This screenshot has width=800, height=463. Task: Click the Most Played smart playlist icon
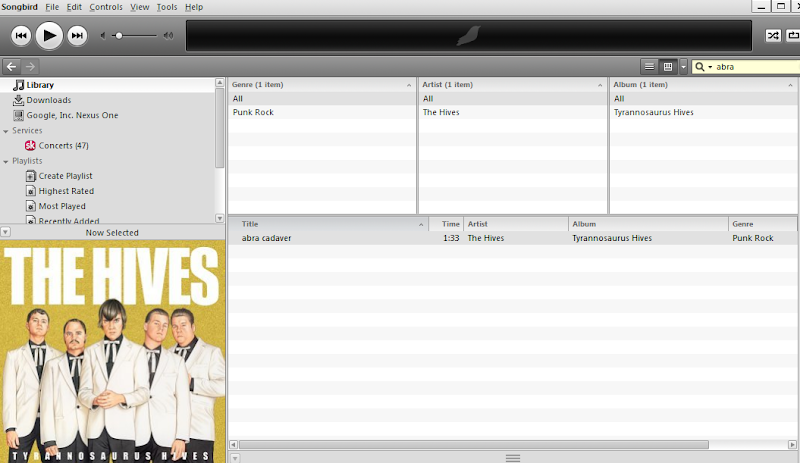point(31,206)
